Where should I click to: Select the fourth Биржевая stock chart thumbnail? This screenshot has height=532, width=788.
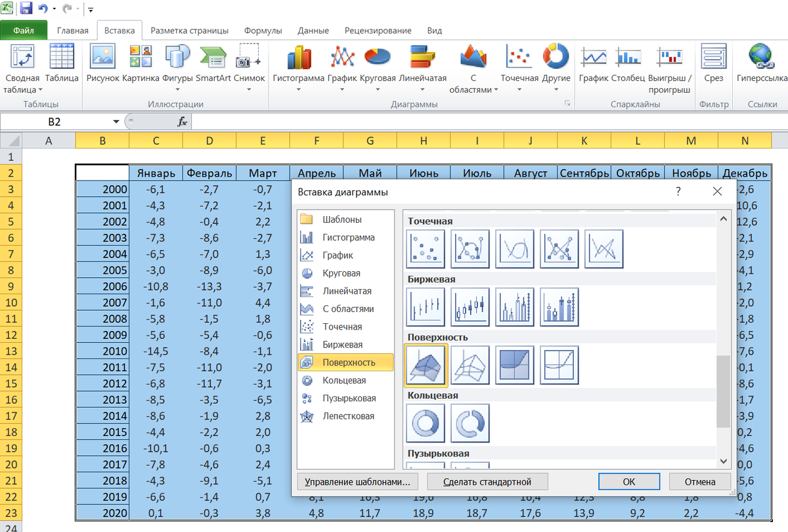[x=559, y=307]
